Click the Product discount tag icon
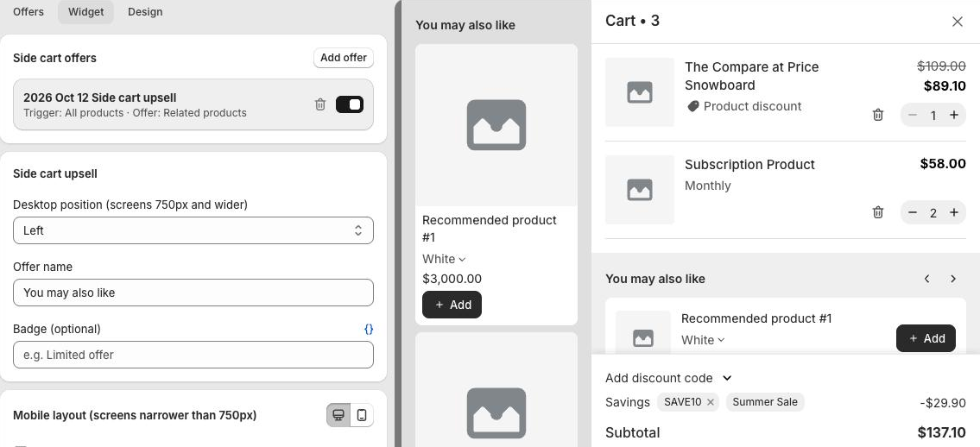 [692, 107]
